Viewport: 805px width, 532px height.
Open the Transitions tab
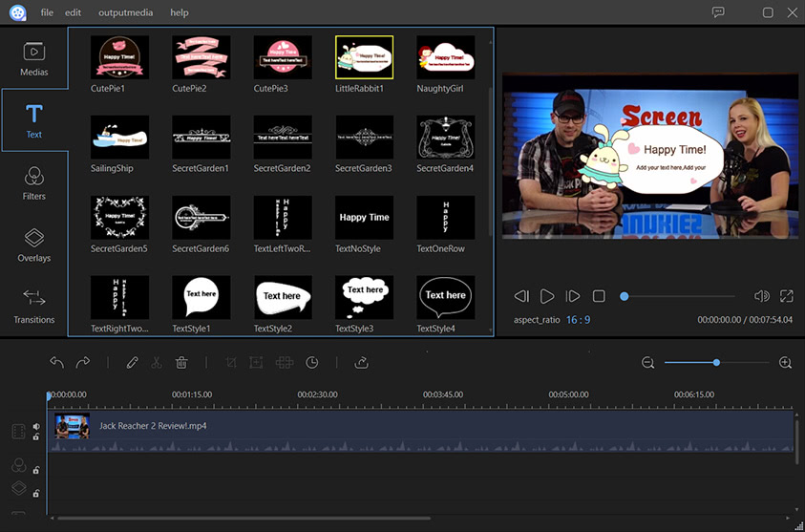point(33,307)
